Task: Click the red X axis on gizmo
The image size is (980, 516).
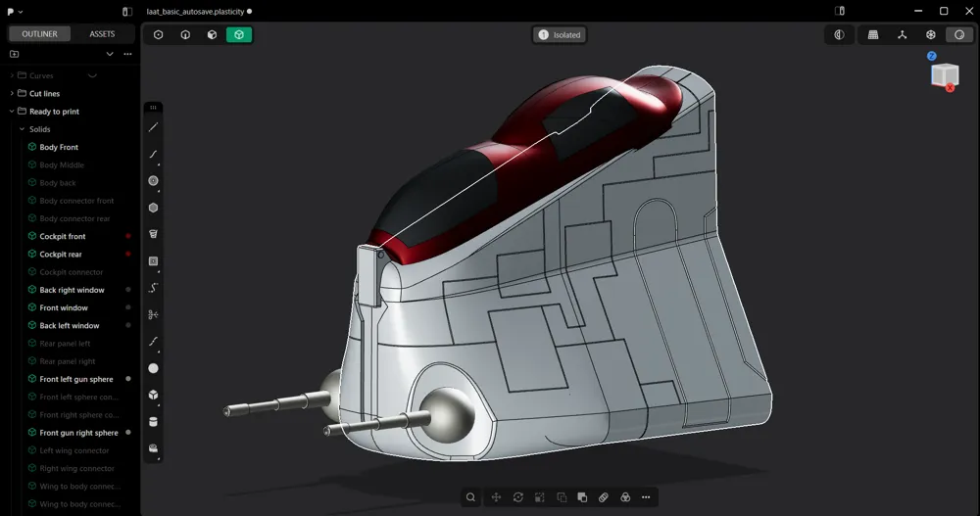Action: [x=950, y=88]
